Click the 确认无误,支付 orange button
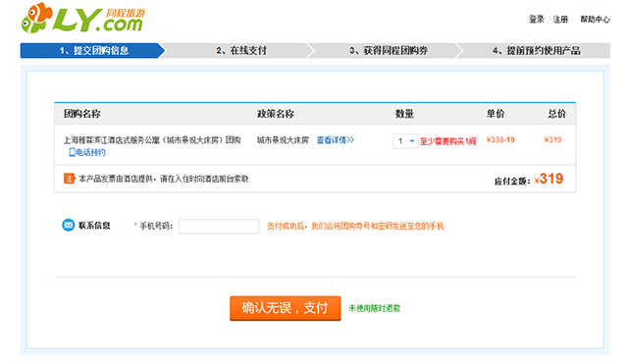628x364 pixels. tap(286, 308)
